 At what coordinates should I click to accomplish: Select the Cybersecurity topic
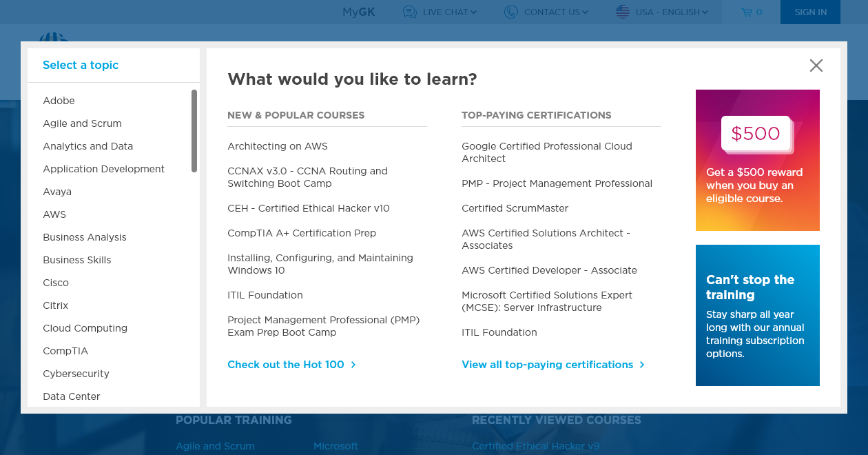[x=76, y=374]
